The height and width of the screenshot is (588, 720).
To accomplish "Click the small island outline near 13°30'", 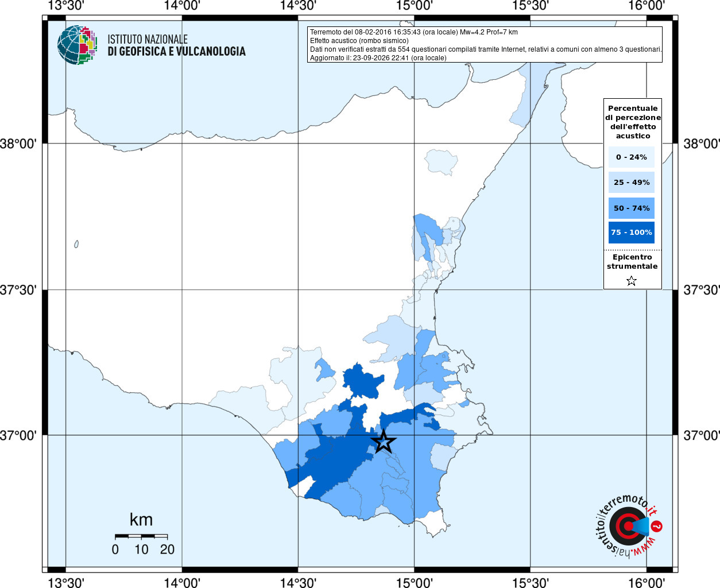I will click(x=76, y=244).
